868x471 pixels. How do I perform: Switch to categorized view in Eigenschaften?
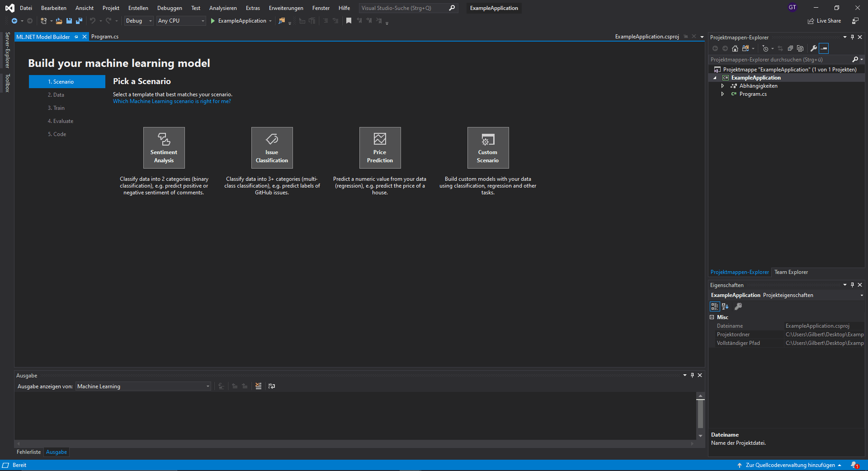[x=714, y=306]
